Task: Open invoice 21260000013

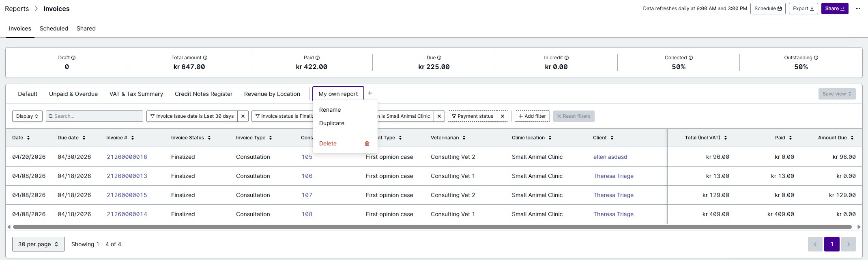Action: (x=127, y=176)
